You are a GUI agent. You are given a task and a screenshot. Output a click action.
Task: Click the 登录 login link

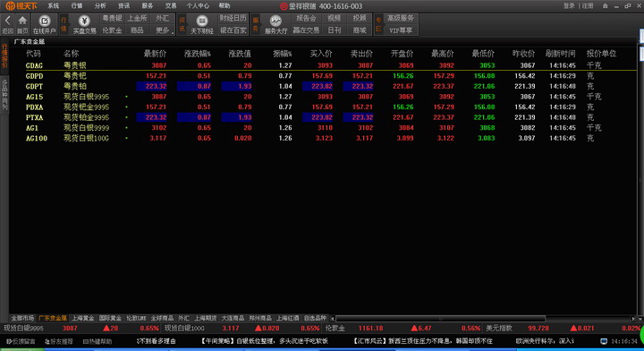569,5
